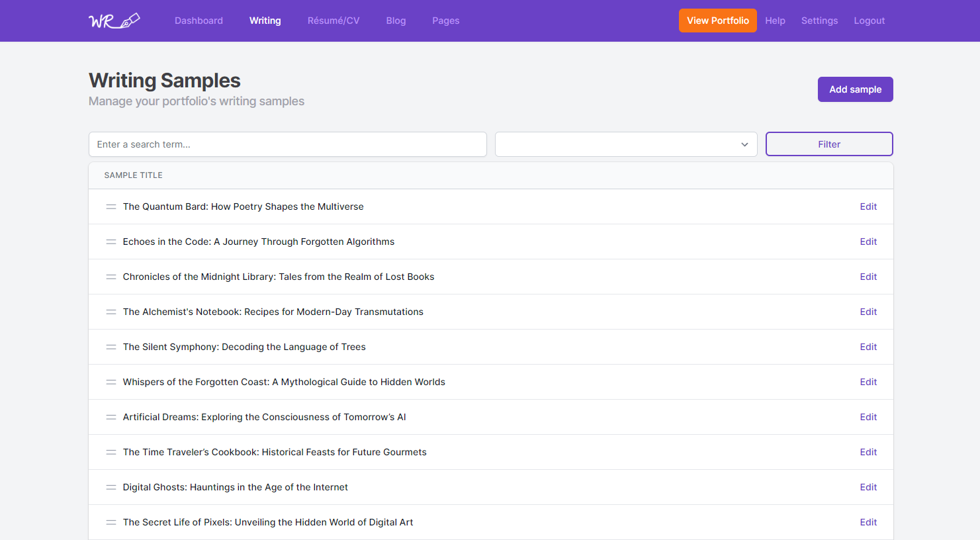Image resolution: width=980 pixels, height=540 pixels.
Task: Click the drag handle beside "The Alchemist's Notebook"
Action: 111,311
